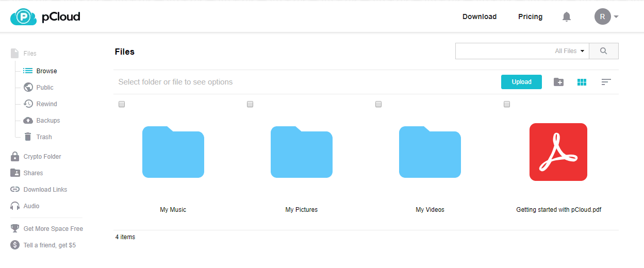Expand the All Files search filter dropdown

[x=570, y=51]
